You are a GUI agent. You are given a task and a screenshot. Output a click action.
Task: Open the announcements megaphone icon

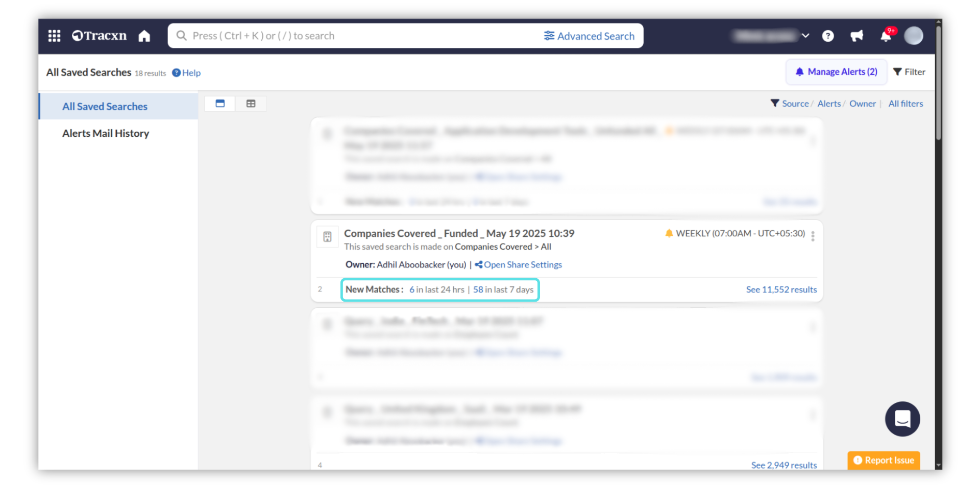tap(856, 36)
